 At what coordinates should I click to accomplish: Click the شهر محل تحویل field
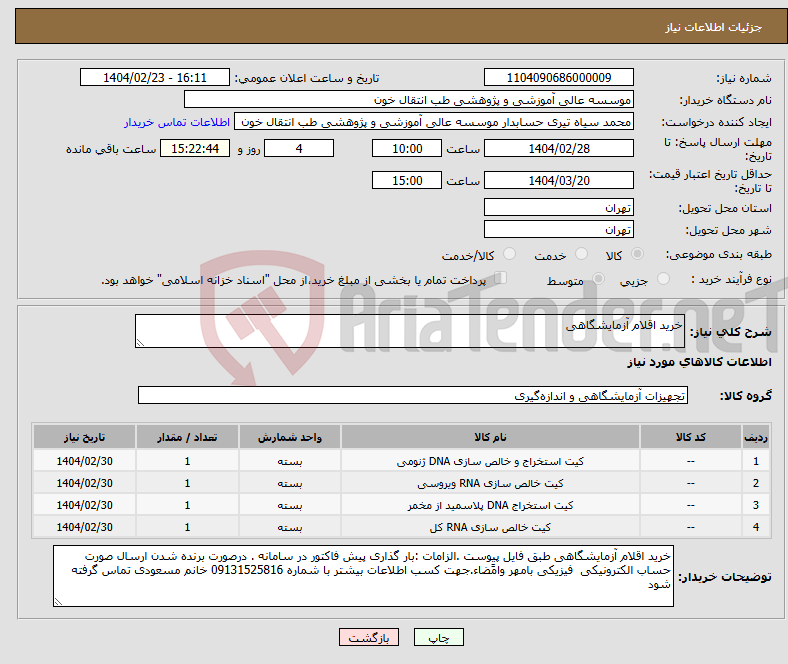558,229
